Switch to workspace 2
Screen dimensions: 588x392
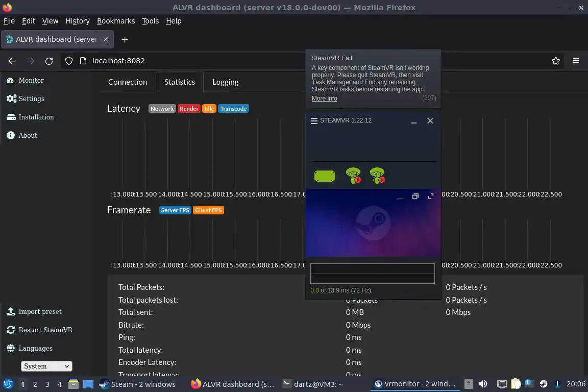(x=35, y=384)
